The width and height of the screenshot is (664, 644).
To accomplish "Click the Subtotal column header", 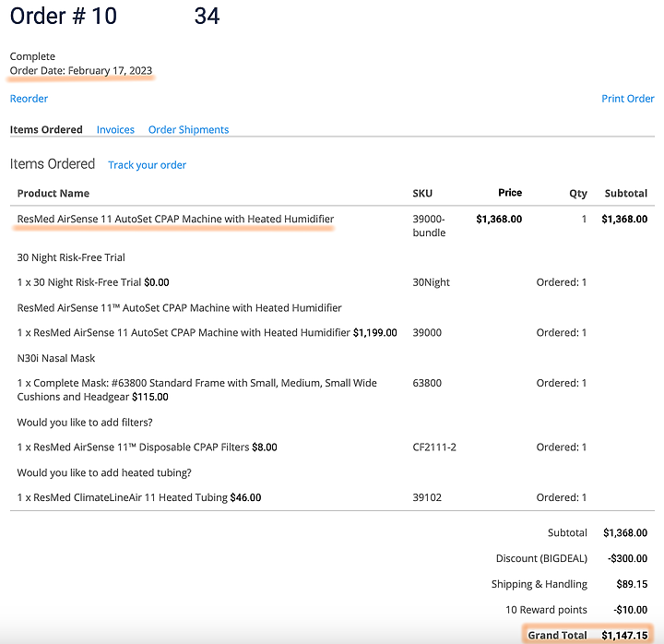I will pyautogui.click(x=626, y=193).
